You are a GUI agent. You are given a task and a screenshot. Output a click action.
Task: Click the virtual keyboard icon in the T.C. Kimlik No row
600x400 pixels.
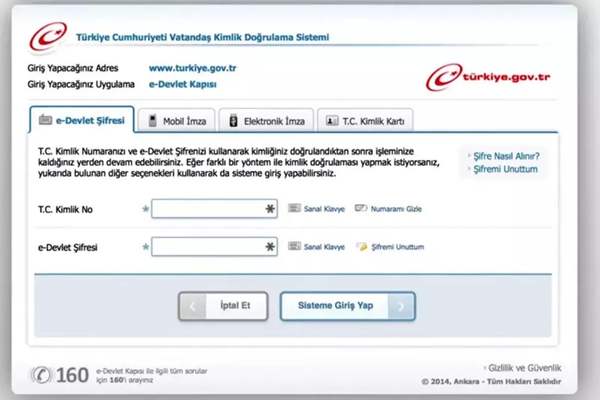coord(294,208)
